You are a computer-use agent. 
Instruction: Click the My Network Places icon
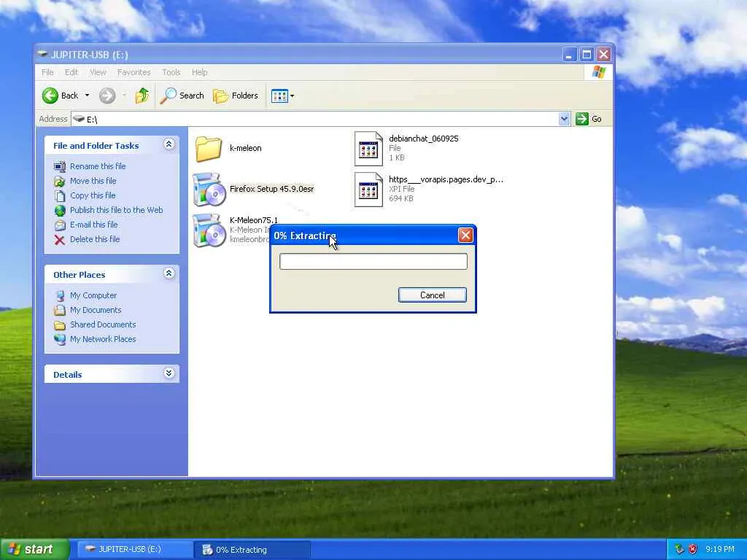(x=60, y=340)
